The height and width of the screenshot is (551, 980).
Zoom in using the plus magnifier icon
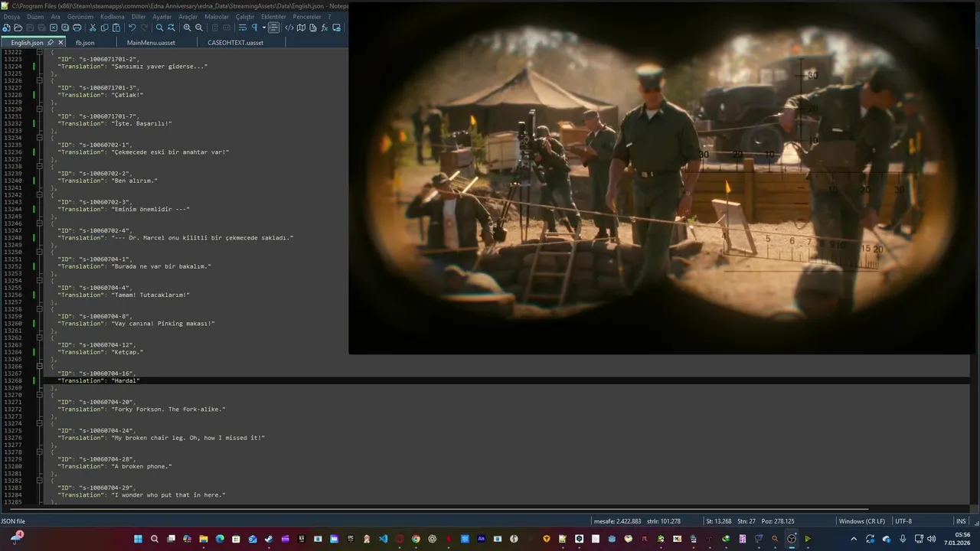(x=187, y=28)
